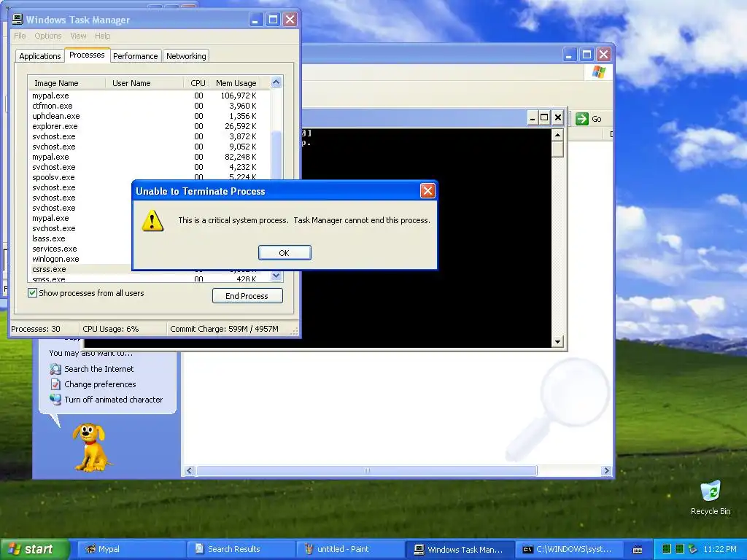The width and height of the screenshot is (747, 560).
Task: Sort processes by Image Name column
Action: [66, 83]
